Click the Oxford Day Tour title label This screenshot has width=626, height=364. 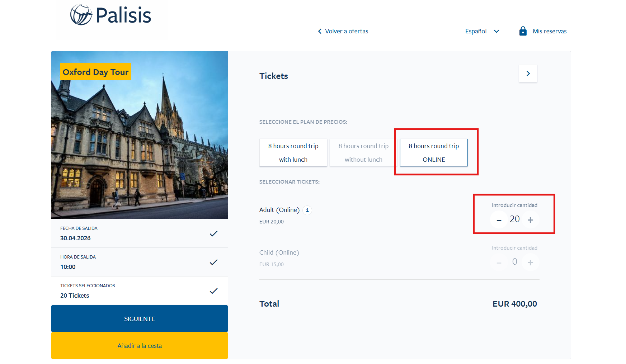point(96,72)
